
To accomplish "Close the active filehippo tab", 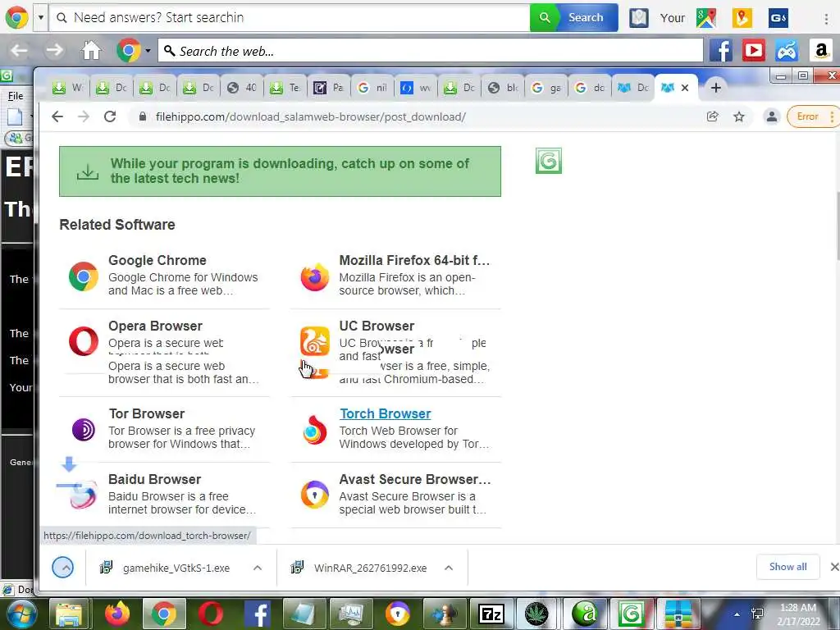I will click(685, 88).
